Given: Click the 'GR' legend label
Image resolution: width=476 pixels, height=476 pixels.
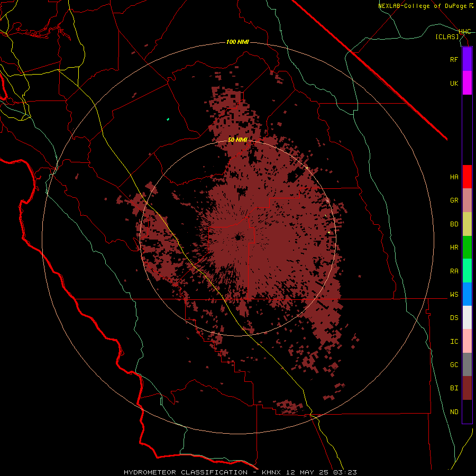Looking at the screenshot, I should click(454, 200).
